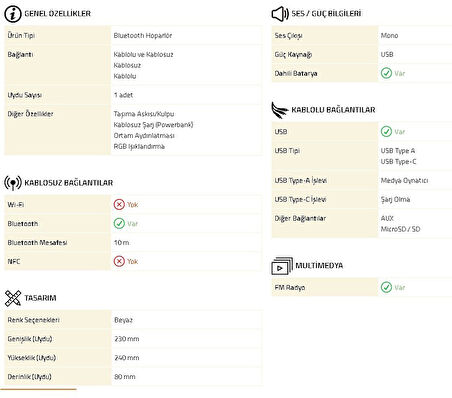Click the Medya Oynatıcı value

click(404, 180)
